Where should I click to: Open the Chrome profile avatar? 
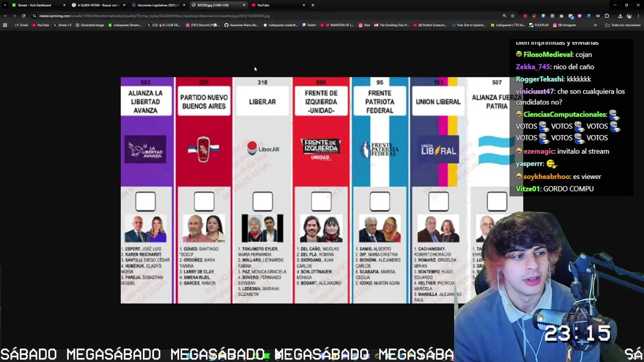coord(629,16)
